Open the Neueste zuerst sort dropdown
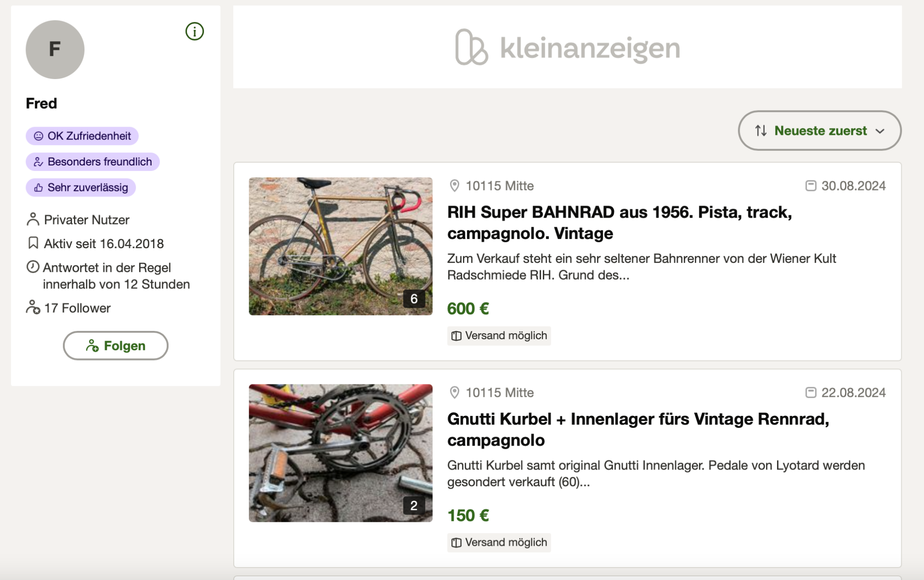Viewport: 924px width, 580px height. pyautogui.click(x=820, y=131)
